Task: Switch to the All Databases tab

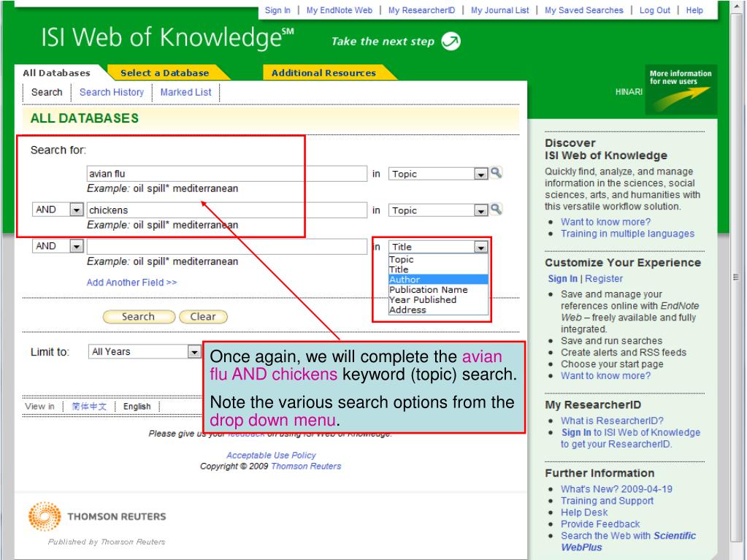Action: [x=57, y=73]
